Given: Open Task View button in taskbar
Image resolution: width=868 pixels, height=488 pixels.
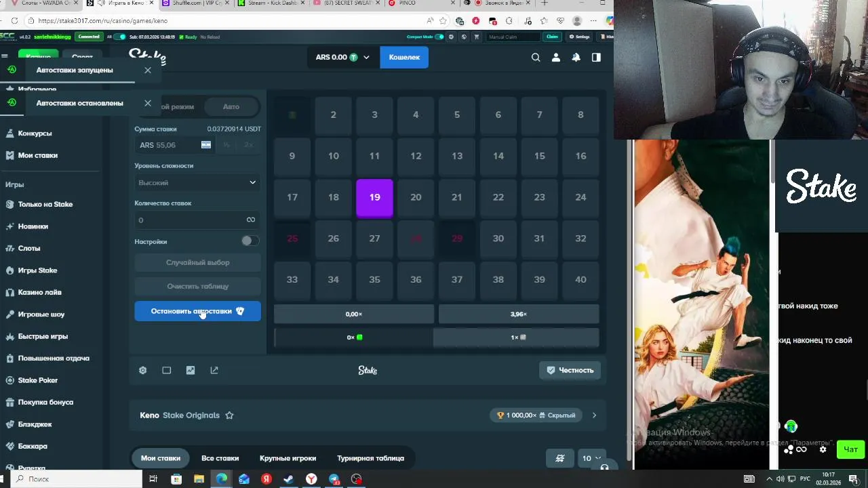Looking at the screenshot, I should coord(153,479).
